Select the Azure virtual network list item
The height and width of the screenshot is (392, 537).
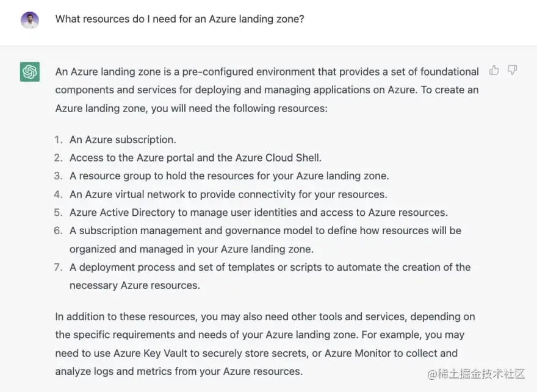[228, 194]
